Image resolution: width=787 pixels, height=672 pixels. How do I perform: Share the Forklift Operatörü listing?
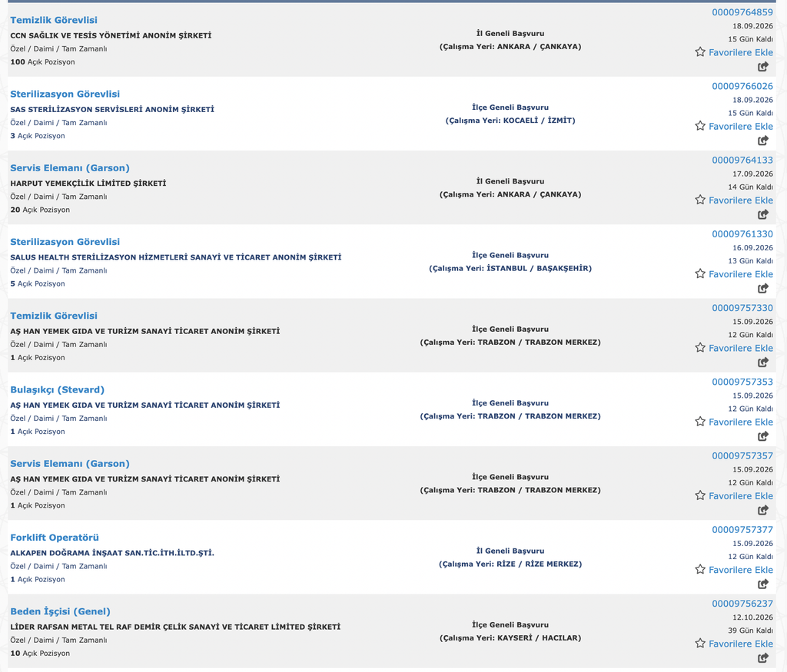[x=763, y=584]
